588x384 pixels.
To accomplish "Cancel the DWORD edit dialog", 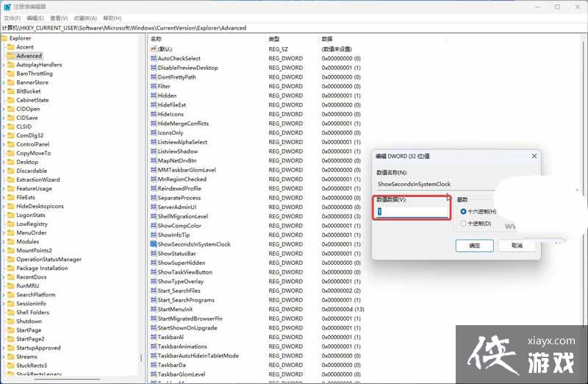I will (x=517, y=246).
